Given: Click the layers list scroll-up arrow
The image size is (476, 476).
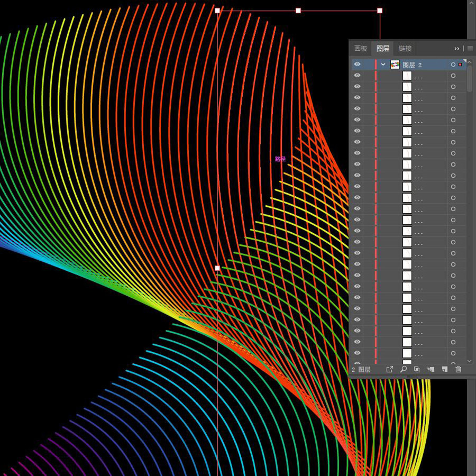Looking at the screenshot, I should coord(470,62).
